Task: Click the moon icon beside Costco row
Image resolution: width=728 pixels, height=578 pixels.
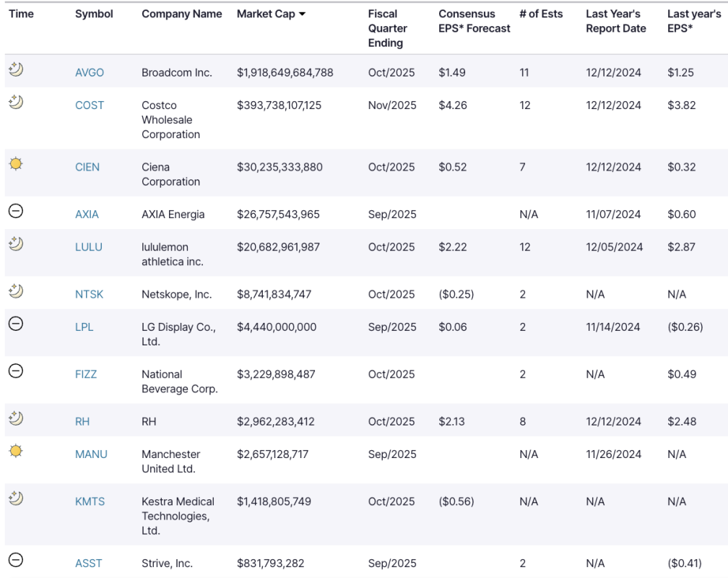Action: 15,102
